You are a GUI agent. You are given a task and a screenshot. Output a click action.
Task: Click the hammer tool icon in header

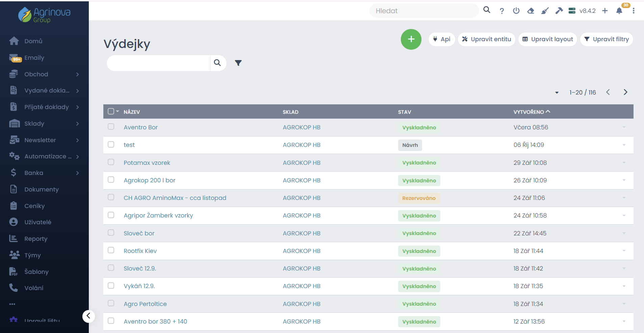pos(559,11)
